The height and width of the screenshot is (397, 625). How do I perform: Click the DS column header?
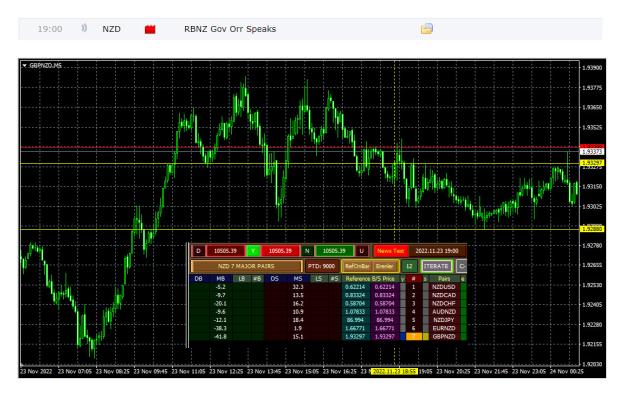(275, 279)
